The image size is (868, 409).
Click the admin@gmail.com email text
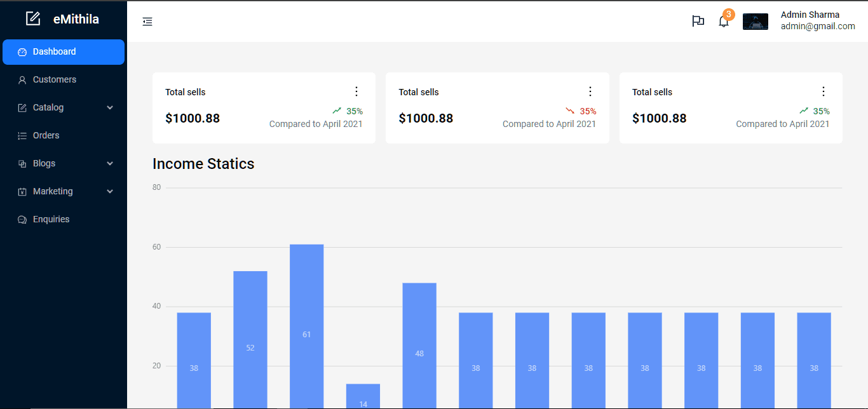point(818,26)
